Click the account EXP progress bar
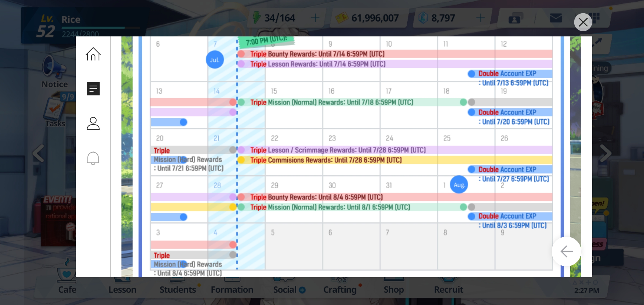 tap(101, 28)
